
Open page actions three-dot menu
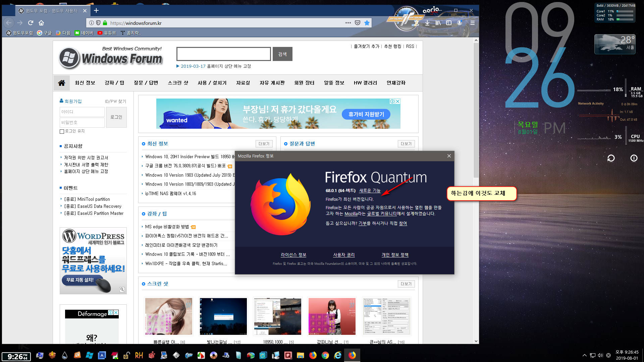(x=348, y=23)
